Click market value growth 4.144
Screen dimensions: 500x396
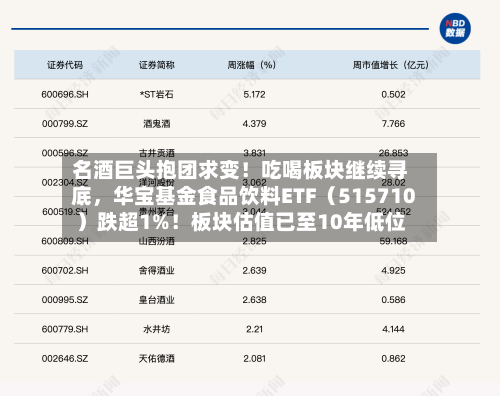(393, 329)
